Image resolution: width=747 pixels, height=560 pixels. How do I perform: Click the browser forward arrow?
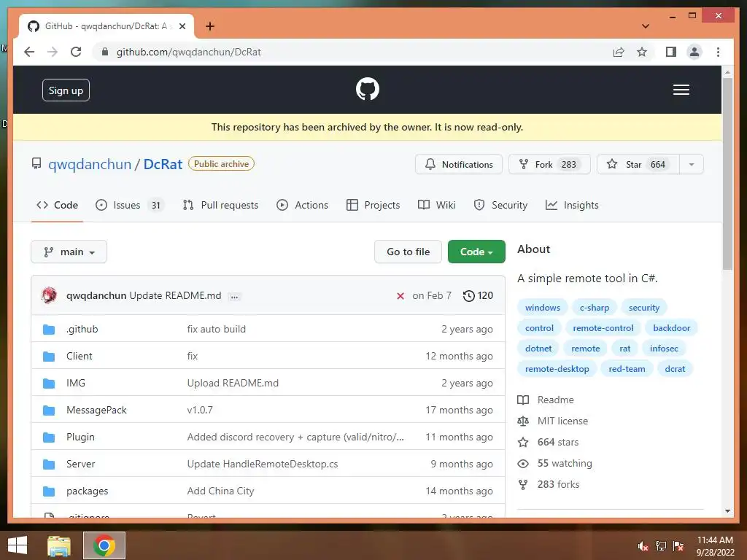click(53, 52)
